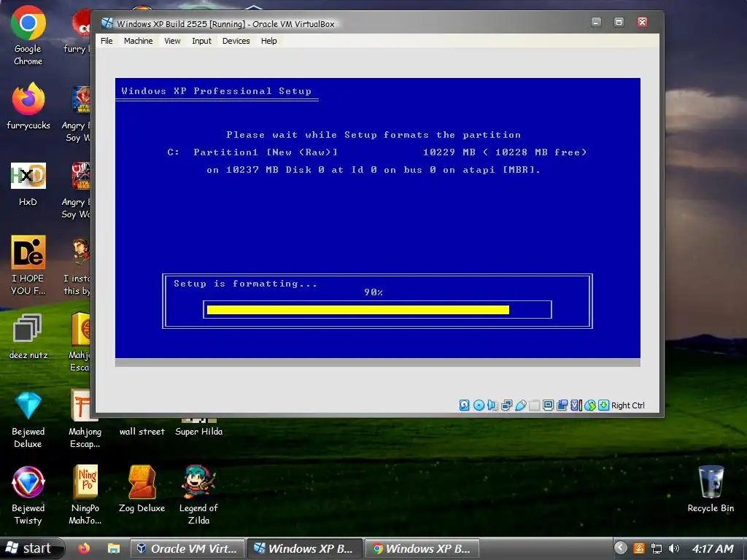Select the Zog Deluxe desktop icon
This screenshot has height=560, width=747.
click(142, 489)
